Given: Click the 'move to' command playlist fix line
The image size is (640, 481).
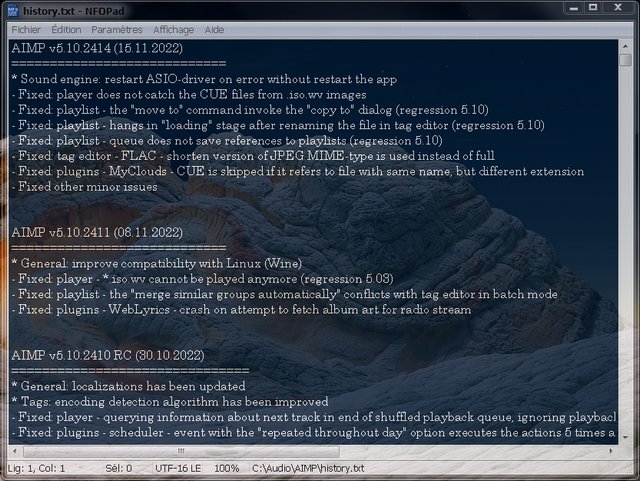Looking at the screenshot, I should pyautogui.click(x=250, y=110).
